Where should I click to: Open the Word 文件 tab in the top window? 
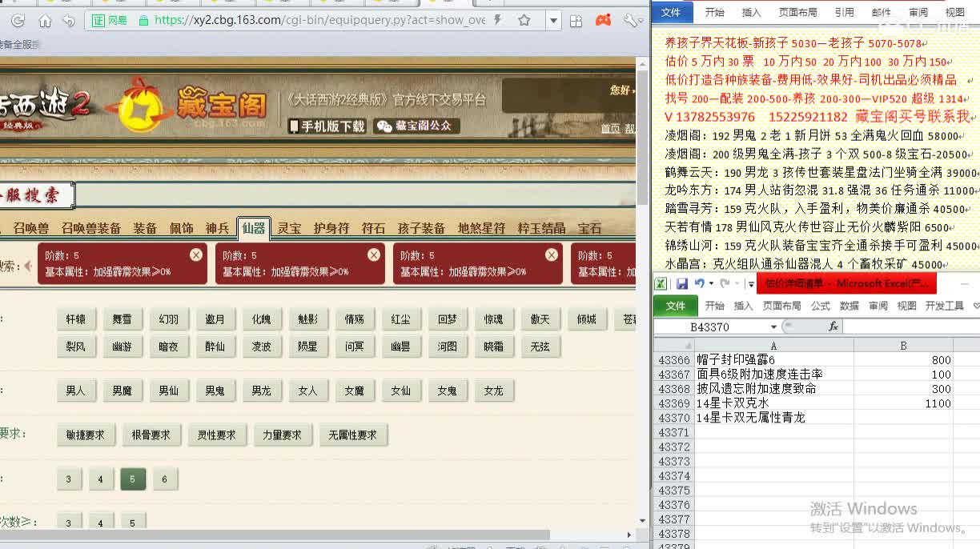pos(670,11)
